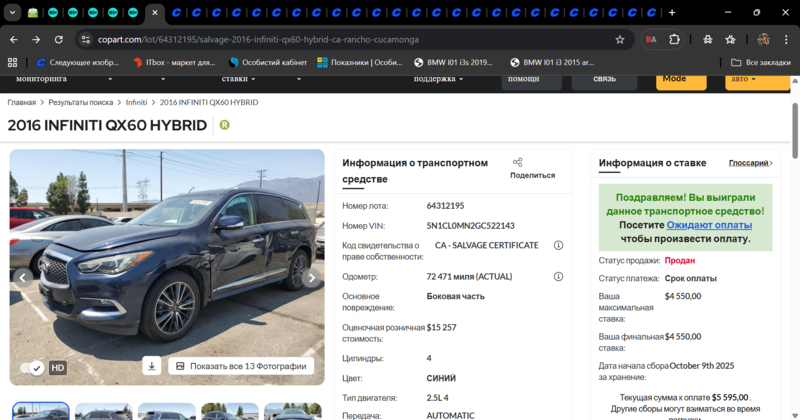The height and width of the screenshot is (420, 800).
Task: Go to Главная breadcrumb
Action: coord(21,102)
